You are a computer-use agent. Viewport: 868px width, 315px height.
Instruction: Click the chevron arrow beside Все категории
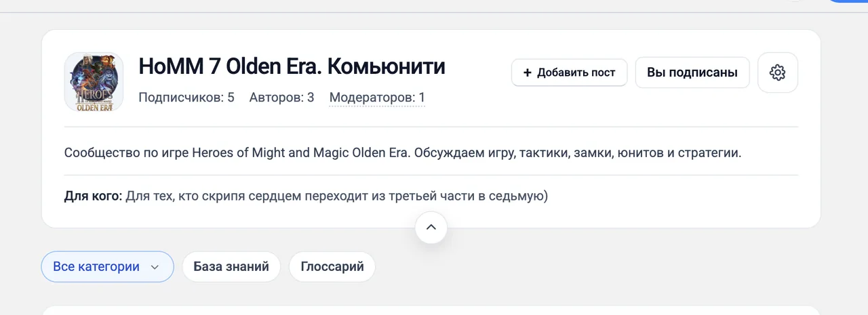[x=155, y=267]
